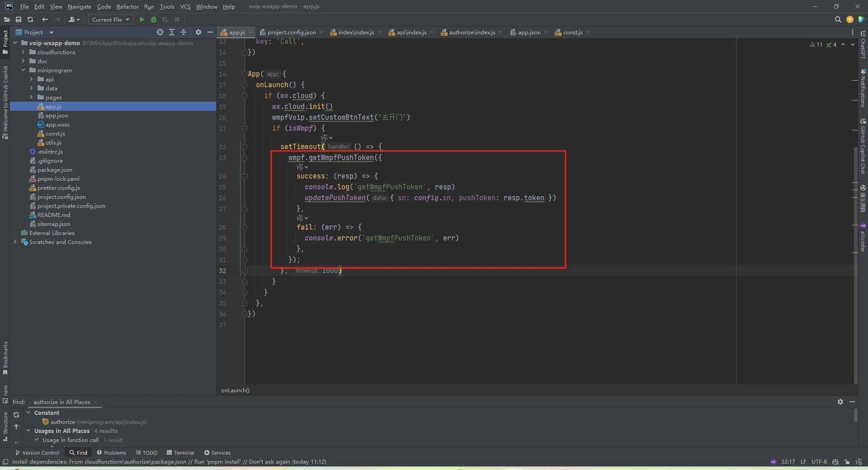This screenshot has height=470, width=868.
Task: Expand the pages folder
Action: 31,97
